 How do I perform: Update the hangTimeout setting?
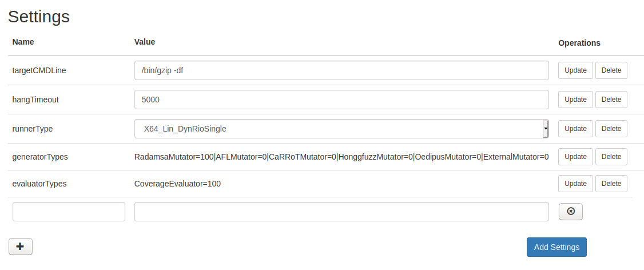tap(575, 100)
